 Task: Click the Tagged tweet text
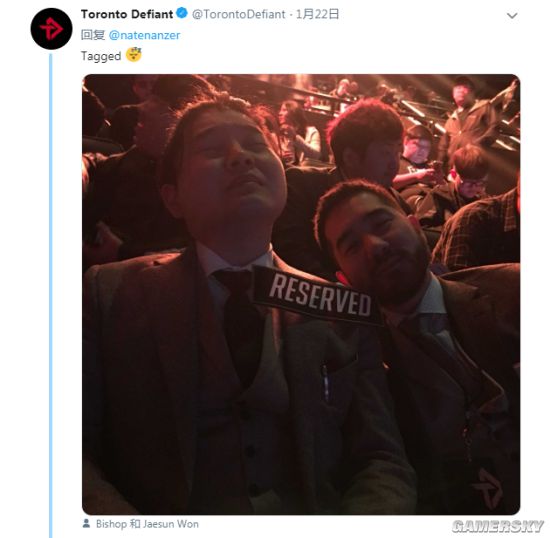point(101,56)
